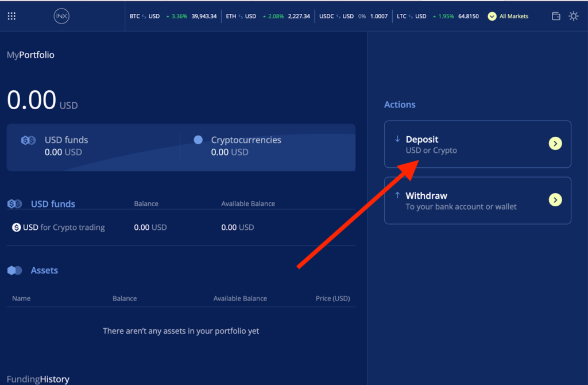This screenshot has height=385, width=588.
Task: Click the Name column header
Action: (21, 298)
